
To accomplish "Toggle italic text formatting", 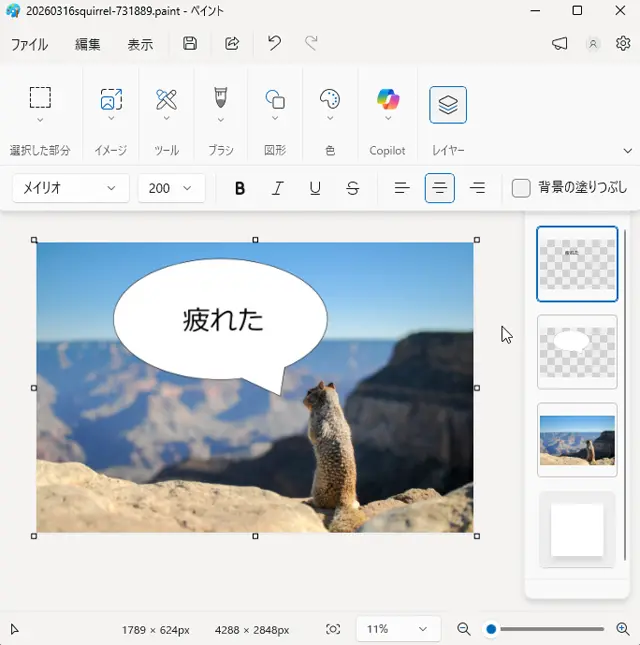I will (x=278, y=188).
